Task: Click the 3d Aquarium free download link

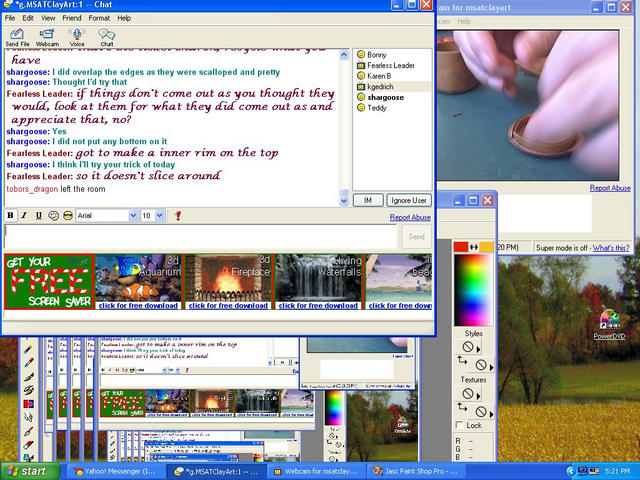Action: tap(138, 306)
